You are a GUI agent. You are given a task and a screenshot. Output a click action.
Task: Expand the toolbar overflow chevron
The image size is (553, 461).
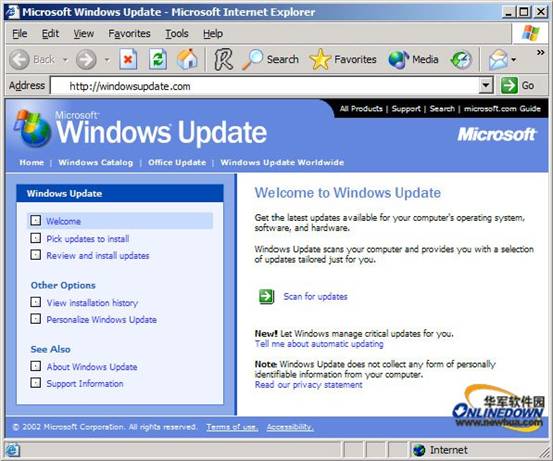(x=540, y=53)
